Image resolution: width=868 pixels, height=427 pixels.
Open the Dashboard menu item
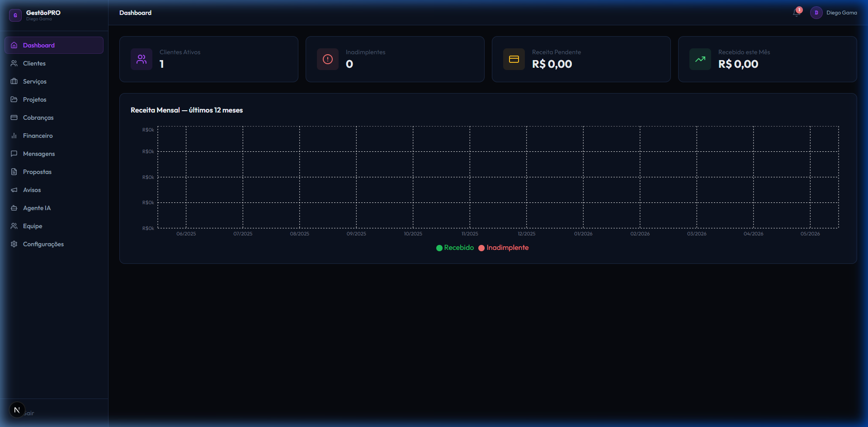(54, 45)
